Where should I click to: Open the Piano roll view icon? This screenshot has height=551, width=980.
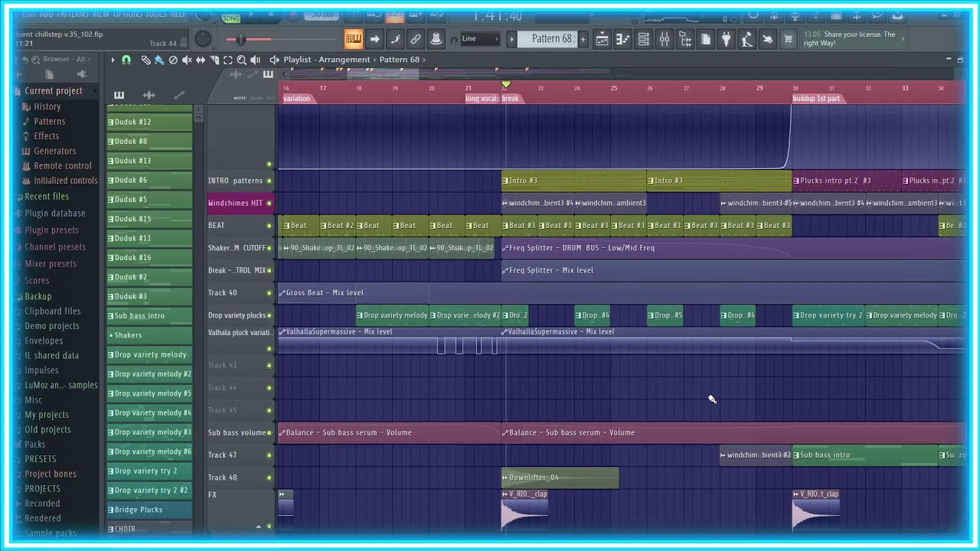(x=623, y=39)
